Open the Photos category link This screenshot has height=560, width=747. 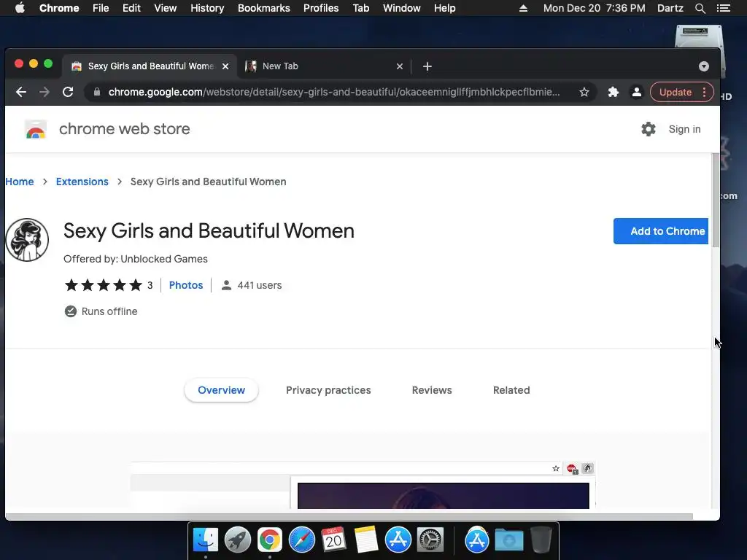click(186, 285)
